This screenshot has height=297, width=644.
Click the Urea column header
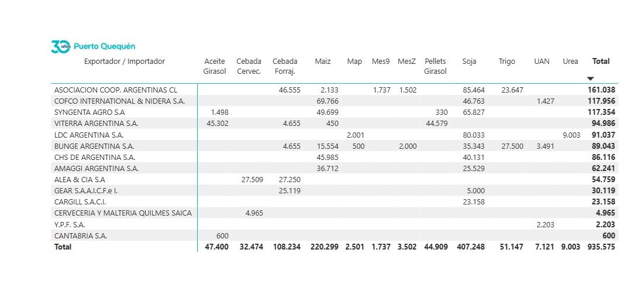(x=570, y=62)
